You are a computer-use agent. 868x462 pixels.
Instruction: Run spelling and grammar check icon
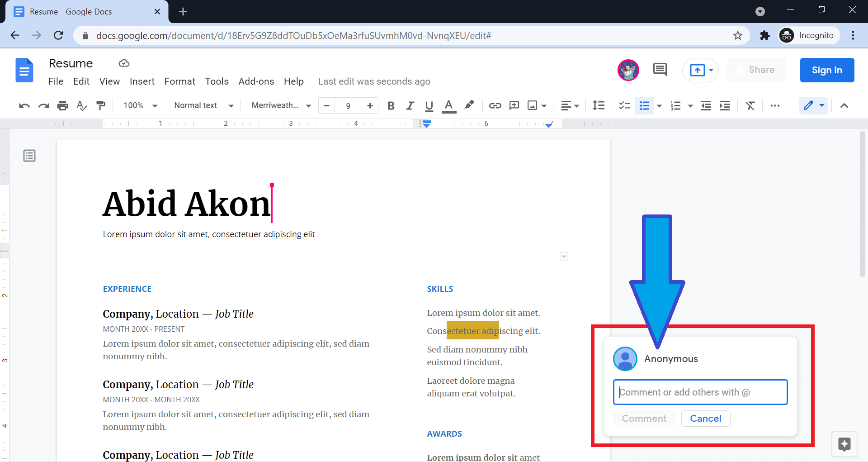pyautogui.click(x=81, y=106)
